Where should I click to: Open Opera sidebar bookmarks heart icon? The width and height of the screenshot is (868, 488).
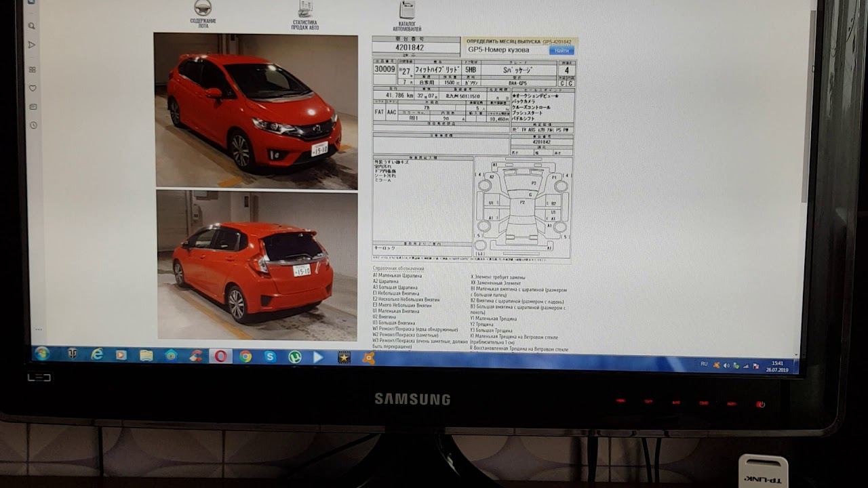click(33, 88)
